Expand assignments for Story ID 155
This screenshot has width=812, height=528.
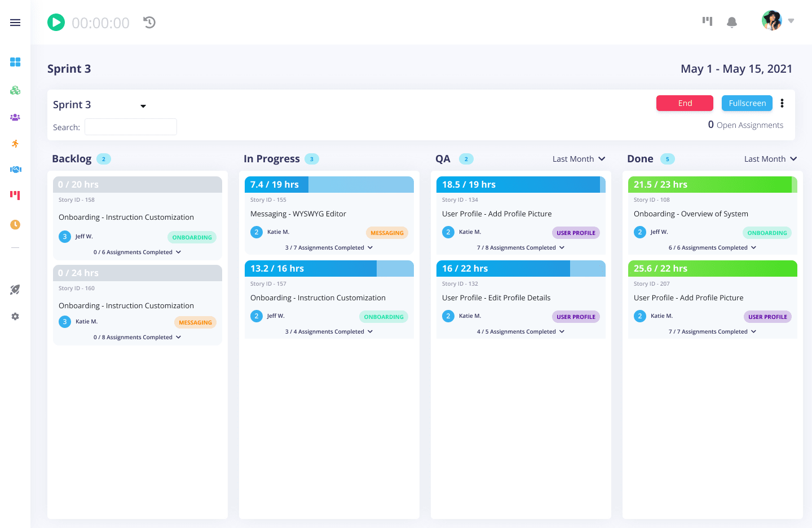(x=329, y=247)
